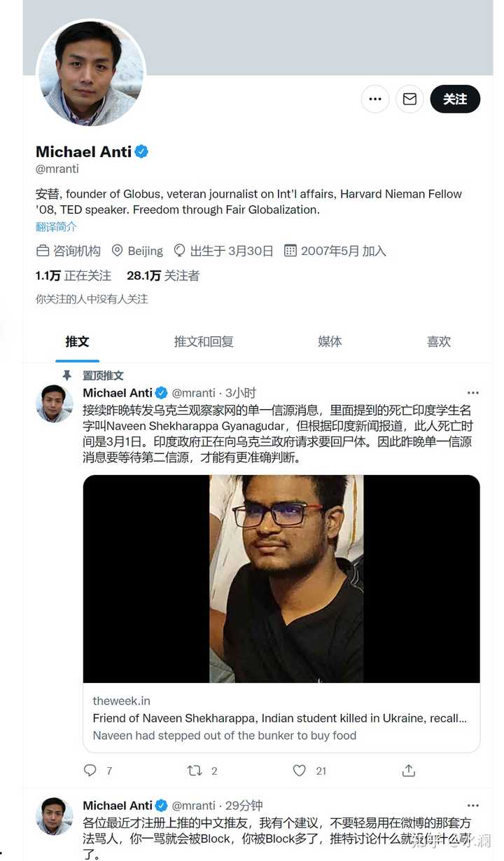Follow the account with 关注 button

(x=455, y=99)
